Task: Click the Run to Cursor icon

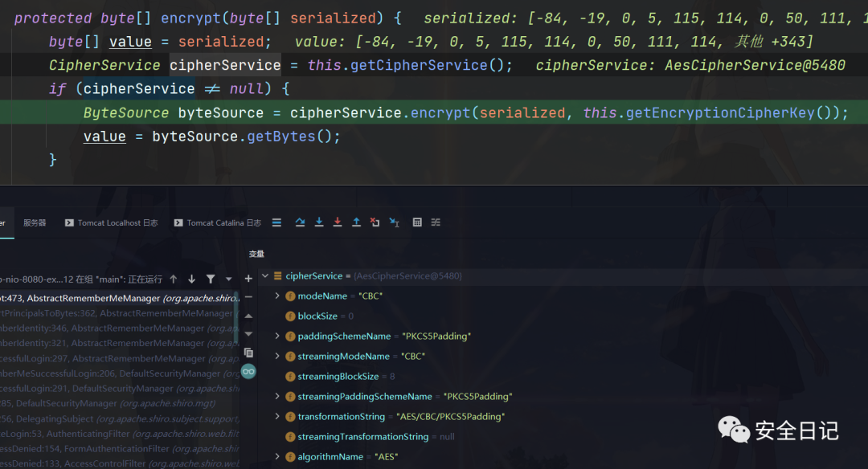Action: coord(394,222)
